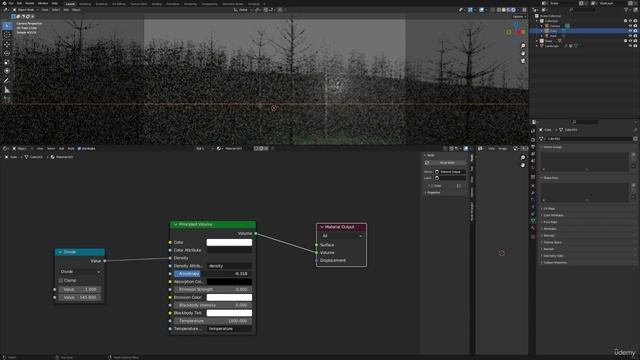Click the viewport Options button
Screen dimensions: 640x360
(519, 17)
